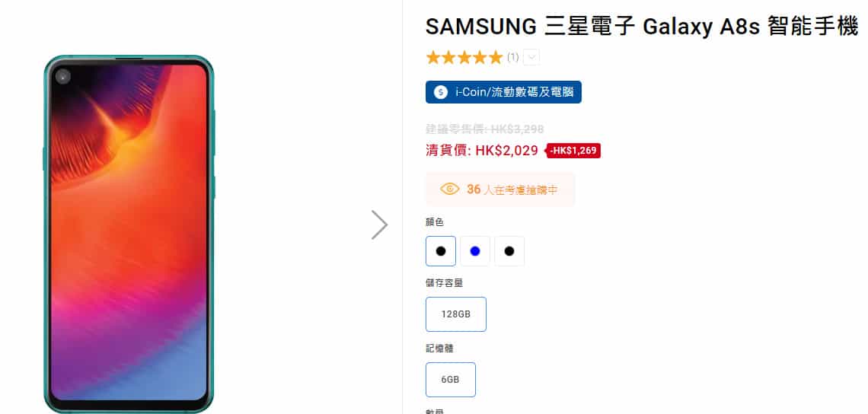Click the 36 人在考慮搶購中 notice

pos(500,189)
